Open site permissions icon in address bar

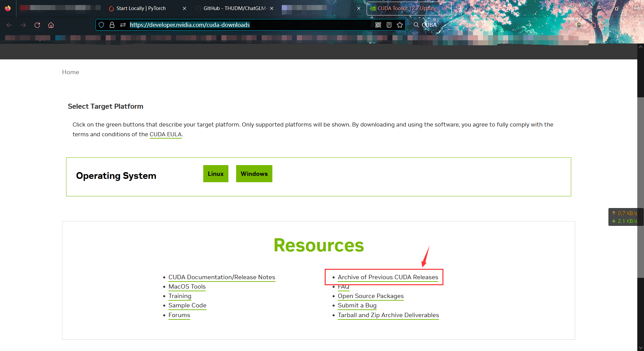(x=123, y=25)
